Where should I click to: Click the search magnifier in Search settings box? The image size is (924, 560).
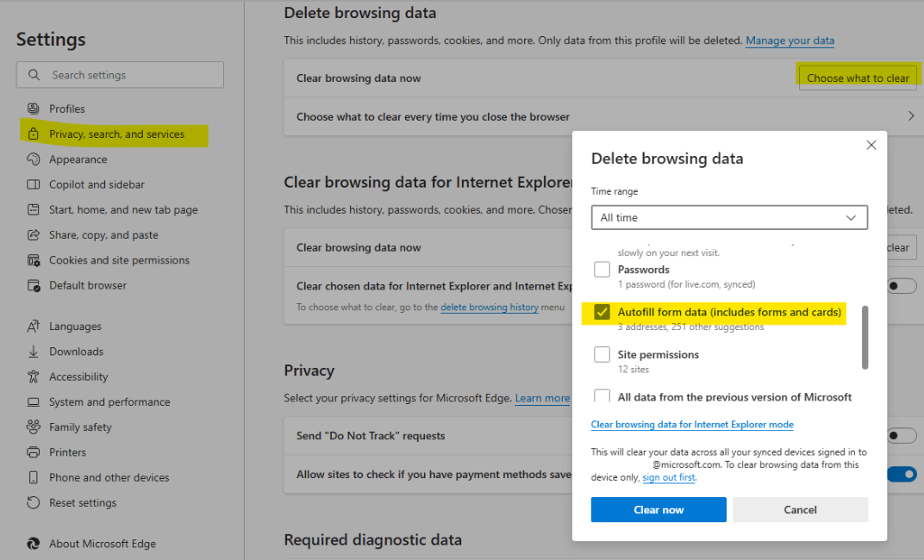[33, 75]
